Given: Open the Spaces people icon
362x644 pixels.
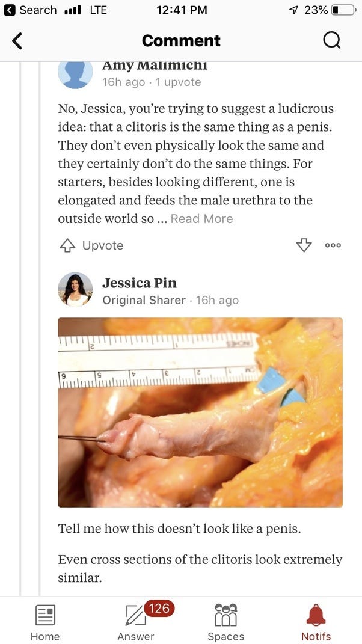Looking at the screenshot, I should click(226, 615).
